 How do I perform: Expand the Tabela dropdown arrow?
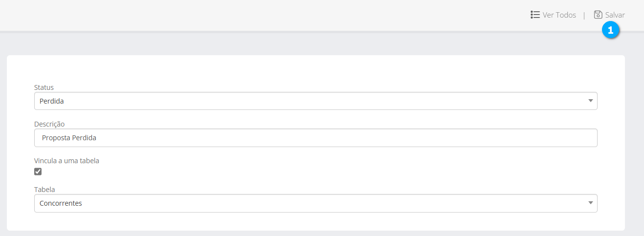(590, 203)
